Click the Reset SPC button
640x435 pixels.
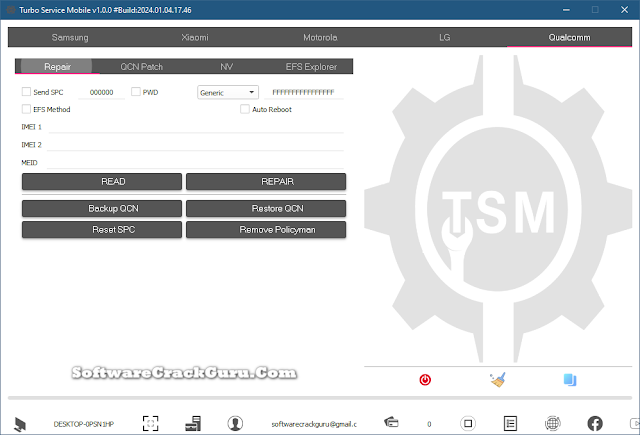[102, 230]
